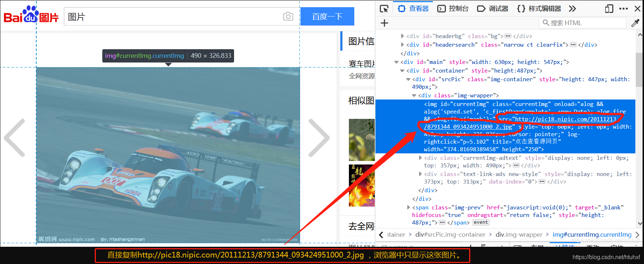This screenshot has width=644, height=264.
Task: Go to previous image with left arrow
Action: click(15, 138)
